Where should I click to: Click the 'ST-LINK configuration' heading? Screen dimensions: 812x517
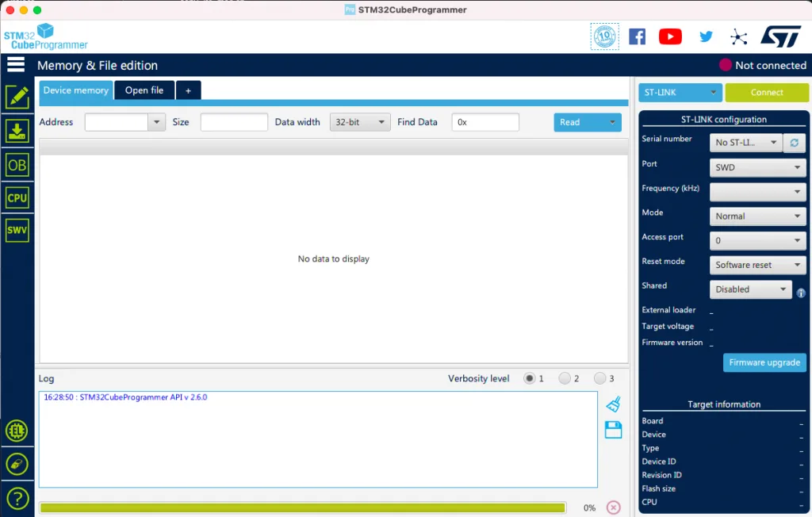(723, 120)
